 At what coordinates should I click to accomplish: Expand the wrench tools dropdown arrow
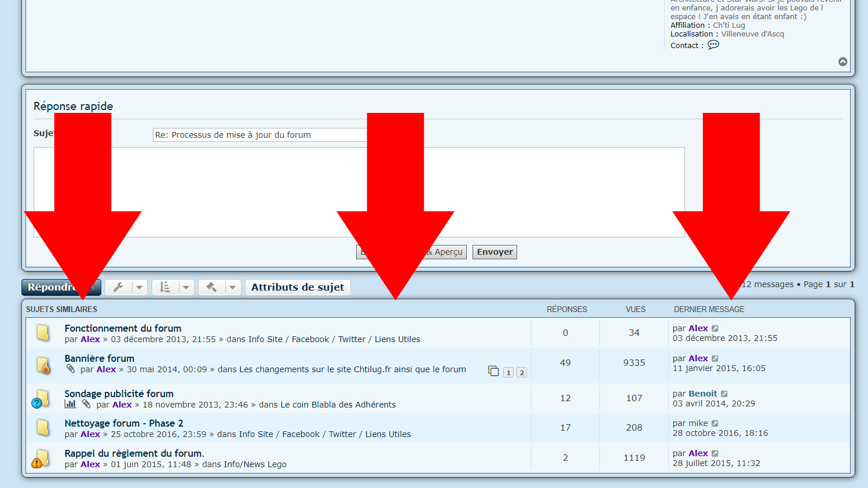(x=140, y=287)
